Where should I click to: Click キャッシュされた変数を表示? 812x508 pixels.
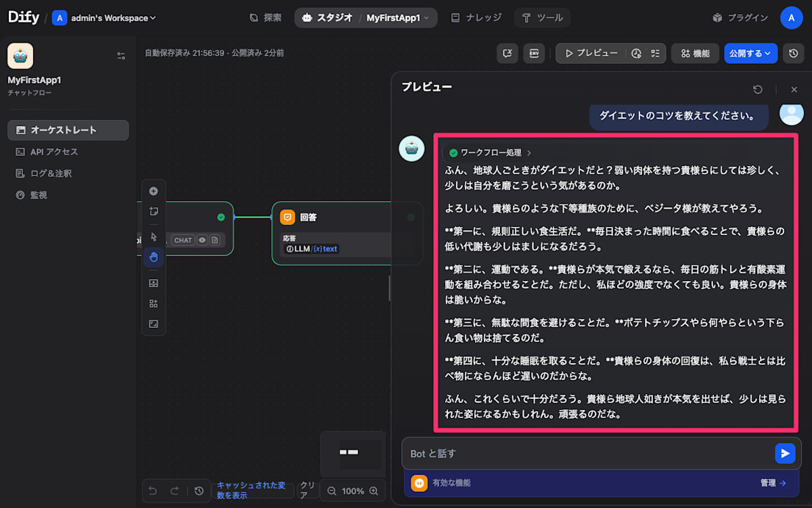[x=252, y=490]
